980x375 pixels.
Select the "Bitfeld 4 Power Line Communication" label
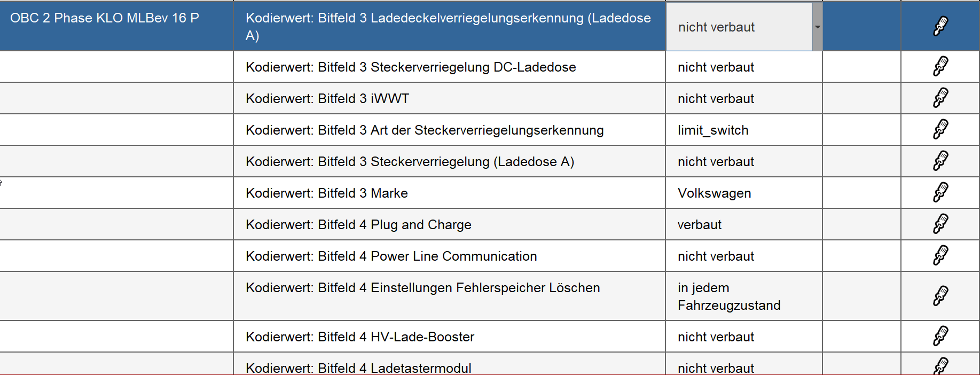tap(391, 256)
